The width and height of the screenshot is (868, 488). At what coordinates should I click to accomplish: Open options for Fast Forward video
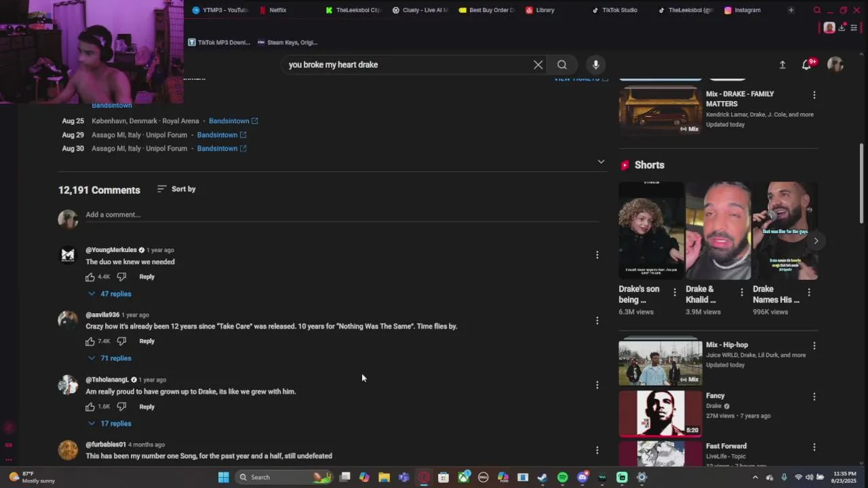[x=814, y=447]
